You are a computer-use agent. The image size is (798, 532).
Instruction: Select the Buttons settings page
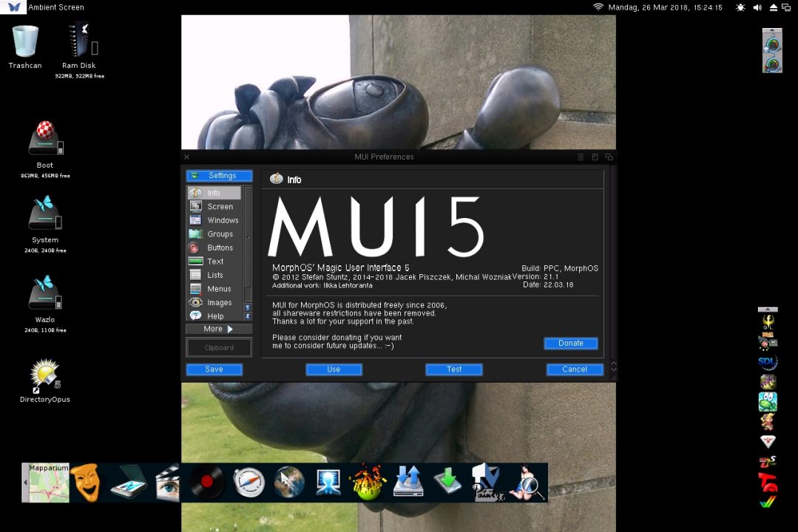(214, 248)
